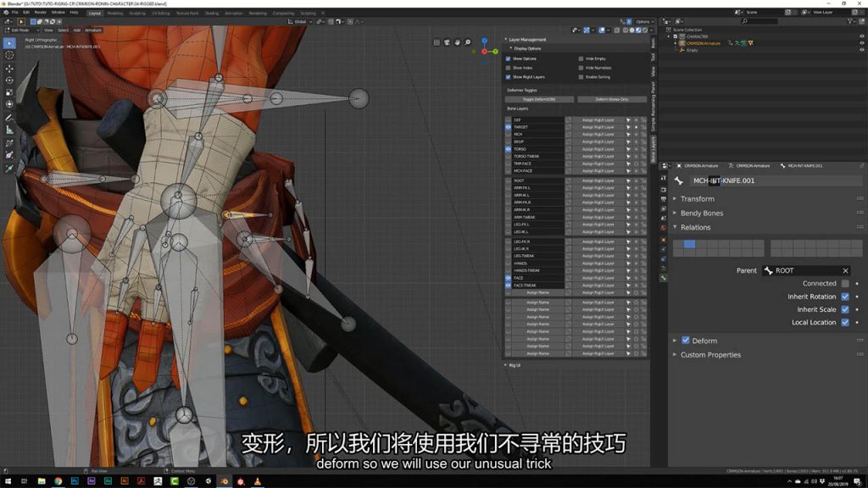Select the Cursor tool
This screenshot has width=868, height=488.
(9, 55)
